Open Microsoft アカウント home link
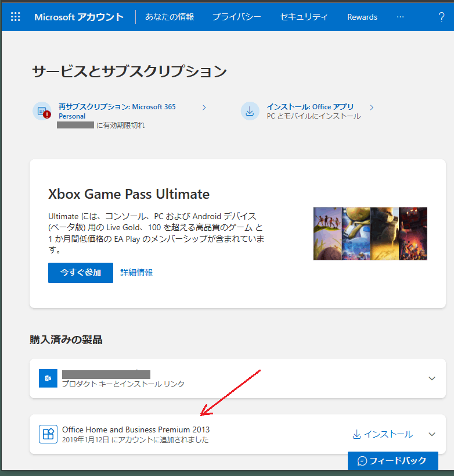This screenshot has height=476, width=454. click(x=79, y=17)
